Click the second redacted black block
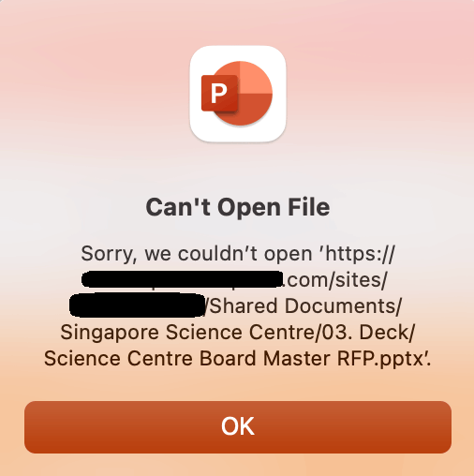This screenshot has height=476, width=474. [x=137, y=305]
